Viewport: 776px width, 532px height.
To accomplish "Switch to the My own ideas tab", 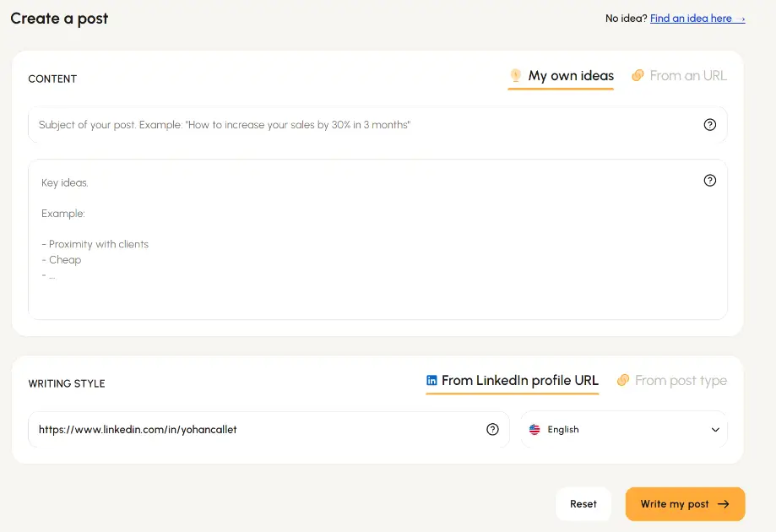I will 570,75.
